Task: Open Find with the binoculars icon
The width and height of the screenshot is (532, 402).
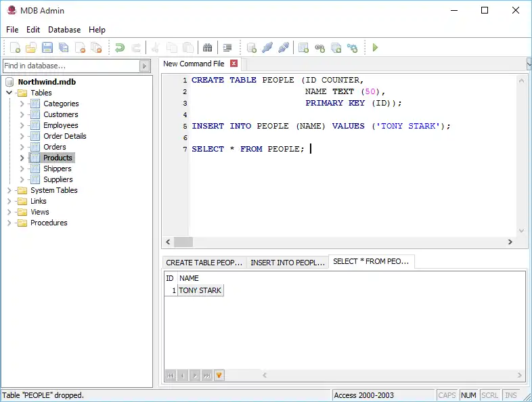Action: tap(208, 47)
